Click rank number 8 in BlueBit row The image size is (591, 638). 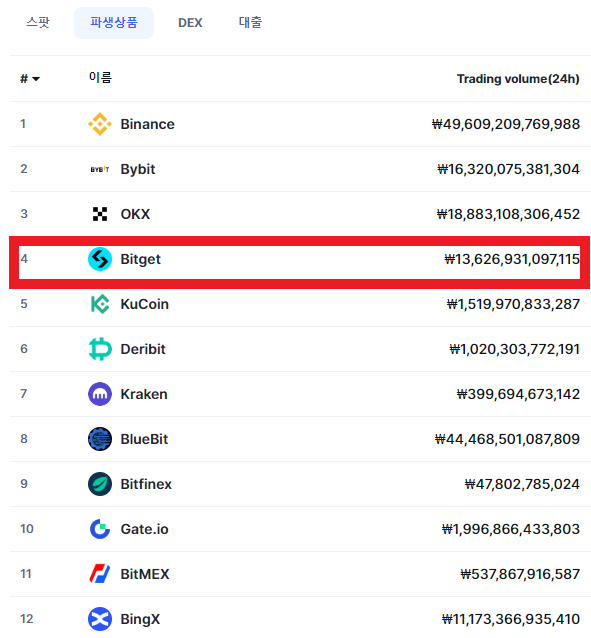tap(24, 439)
